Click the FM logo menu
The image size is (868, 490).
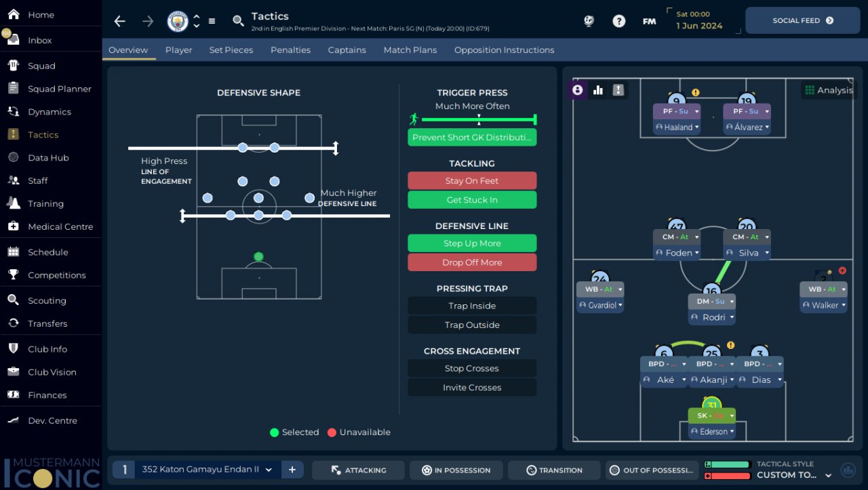tap(649, 21)
